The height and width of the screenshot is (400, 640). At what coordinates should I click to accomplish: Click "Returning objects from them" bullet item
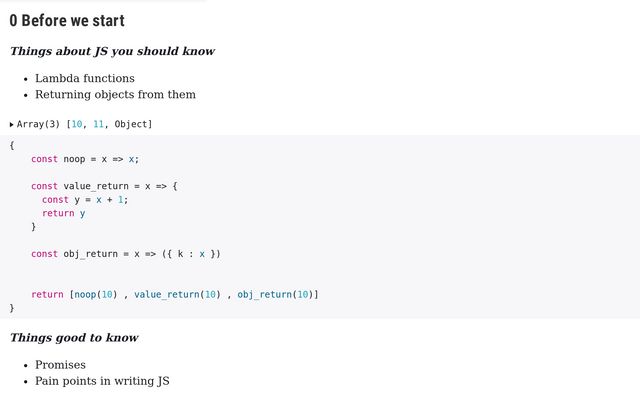[x=115, y=94]
